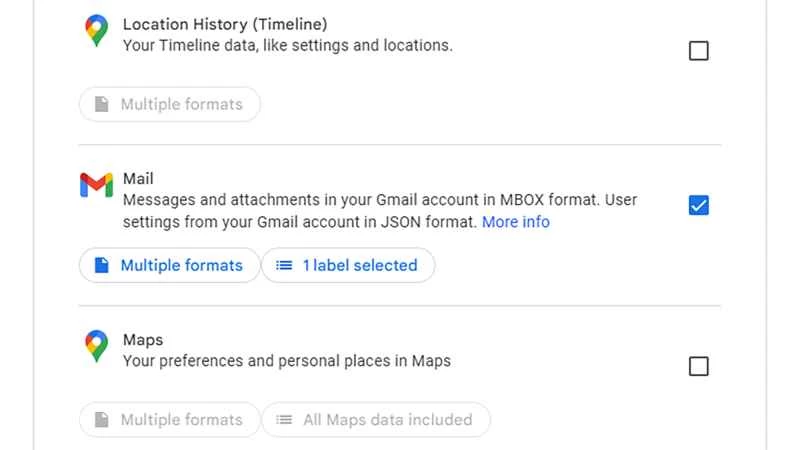Select the 'Location History (Timeline)' heading

click(x=224, y=23)
